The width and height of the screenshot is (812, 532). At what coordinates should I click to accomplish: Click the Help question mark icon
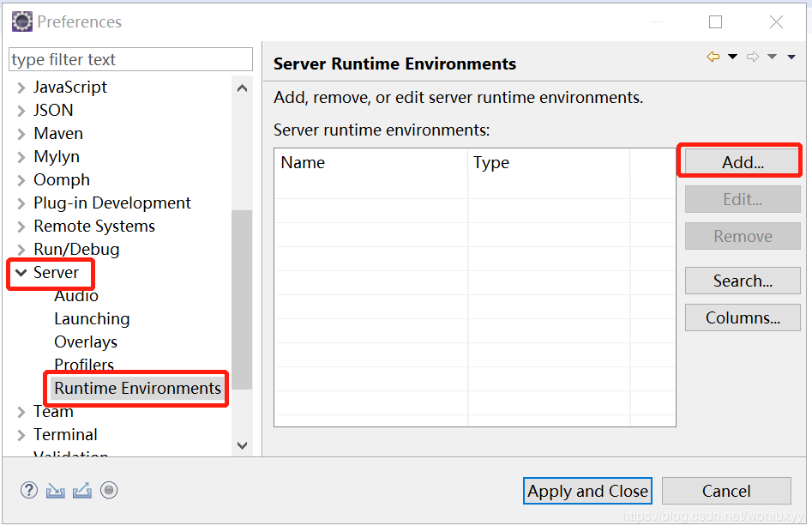(x=29, y=490)
